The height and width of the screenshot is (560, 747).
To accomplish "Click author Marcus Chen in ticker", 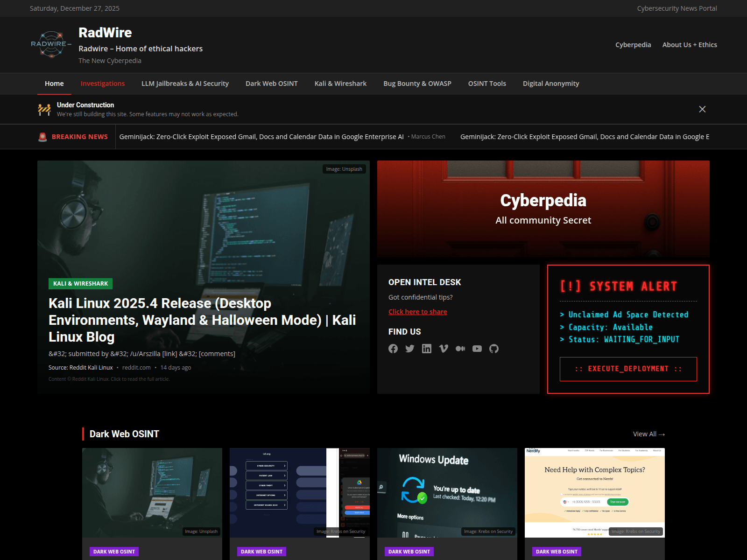I will pos(428,137).
